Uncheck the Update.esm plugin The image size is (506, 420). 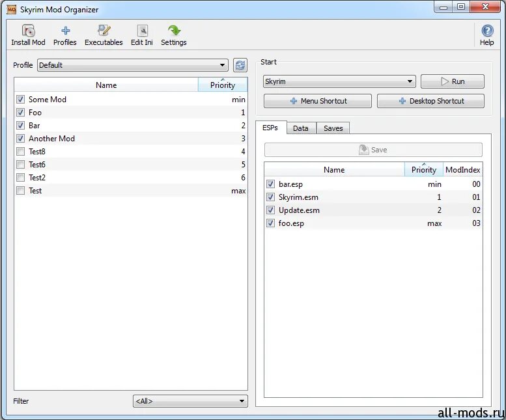[270, 210]
